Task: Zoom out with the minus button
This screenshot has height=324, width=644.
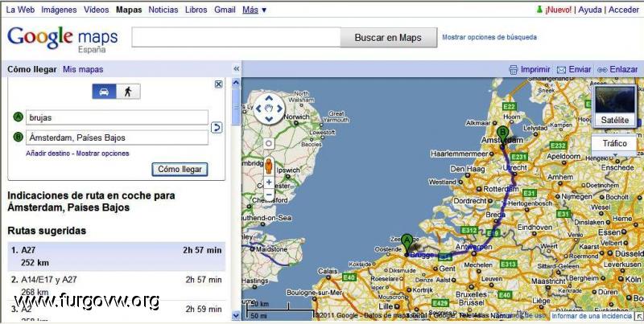Action: point(269,195)
